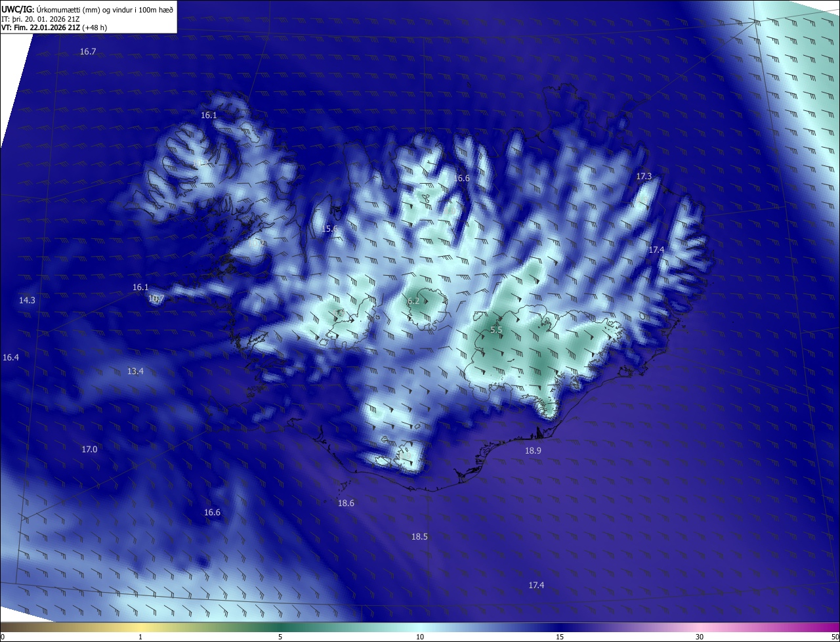
Task: Click the 18.5 value on the map
Action: pyautogui.click(x=419, y=537)
